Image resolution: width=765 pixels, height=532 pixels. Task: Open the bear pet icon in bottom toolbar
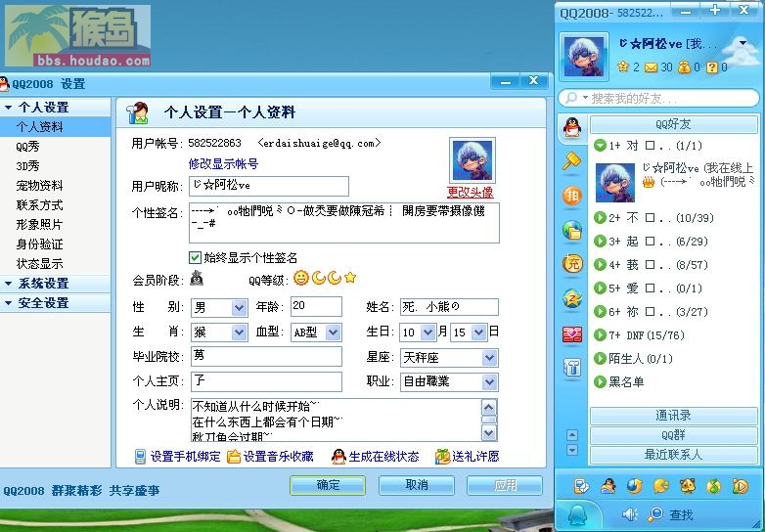pyautogui.click(x=688, y=486)
